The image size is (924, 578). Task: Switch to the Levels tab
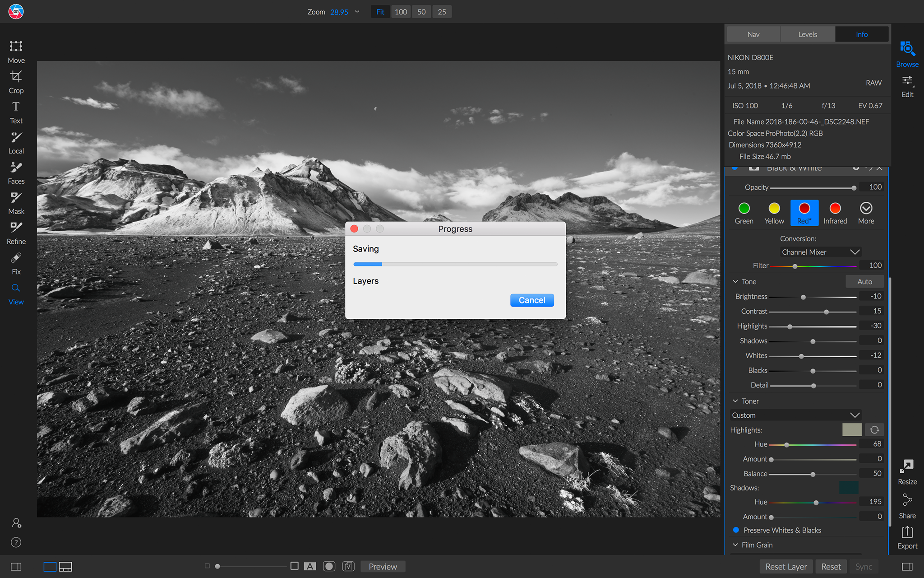[x=807, y=35]
